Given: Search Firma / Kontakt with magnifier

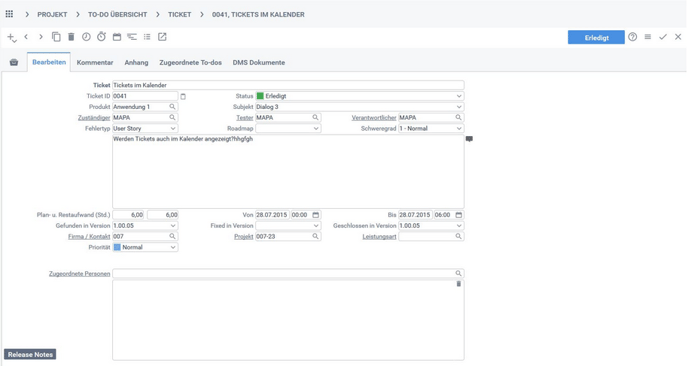Looking at the screenshot, I should tap(172, 236).
